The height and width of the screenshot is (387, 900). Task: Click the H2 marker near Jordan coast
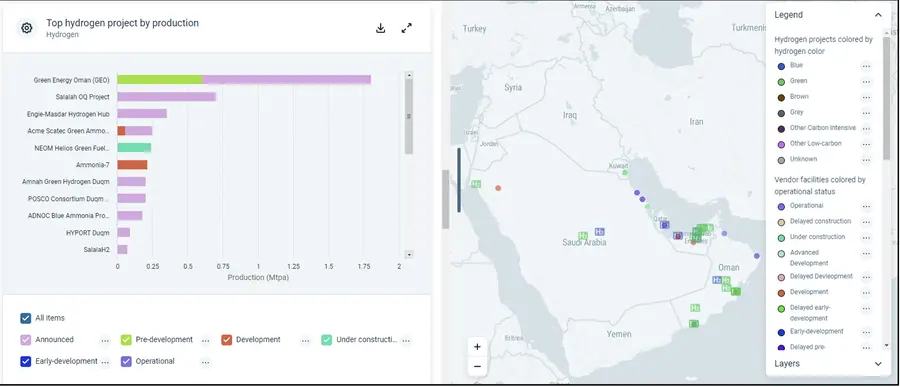click(476, 184)
